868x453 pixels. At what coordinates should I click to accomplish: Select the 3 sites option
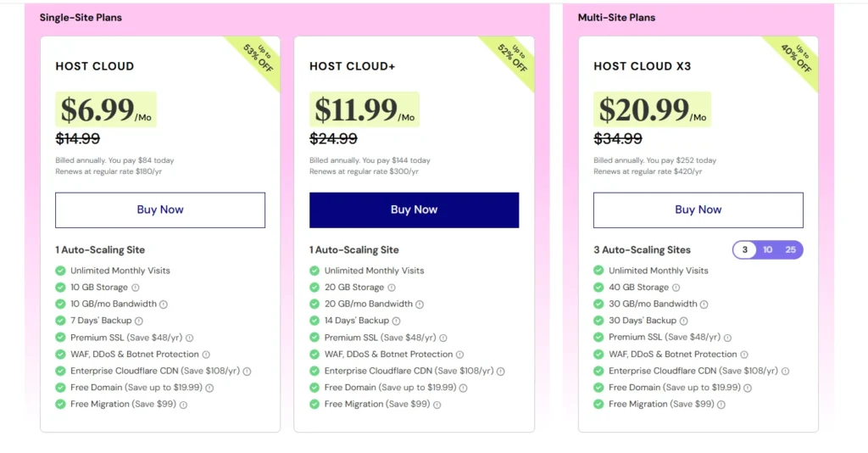pos(745,250)
